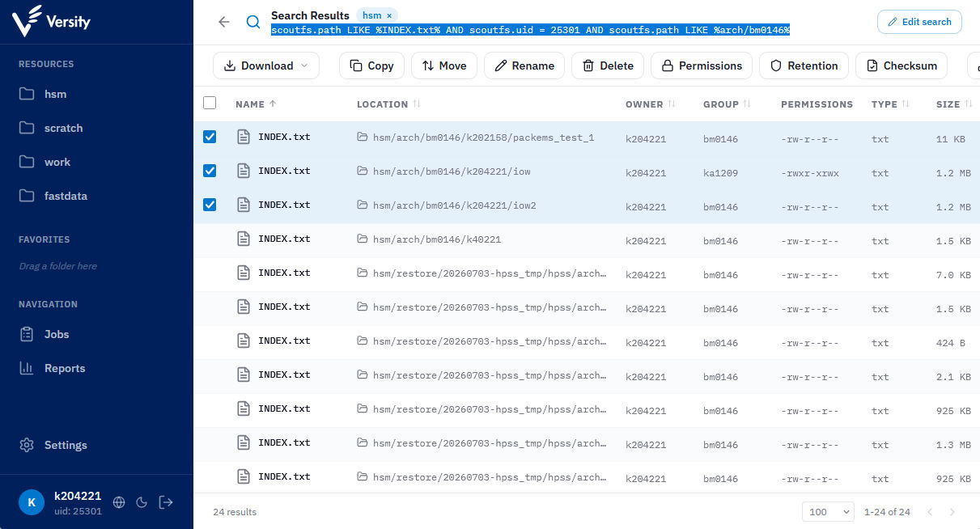Click the search magnifier icon

[x=253, y=22]
